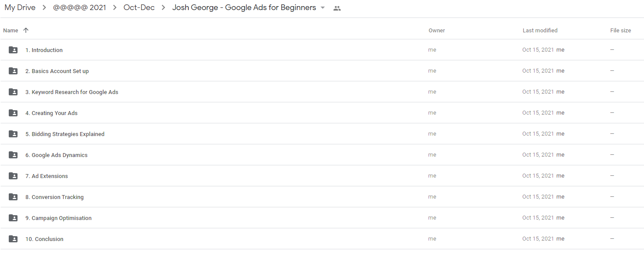Select folder icon of 3. Keyword Research for Google Ads

click(13, 92)
